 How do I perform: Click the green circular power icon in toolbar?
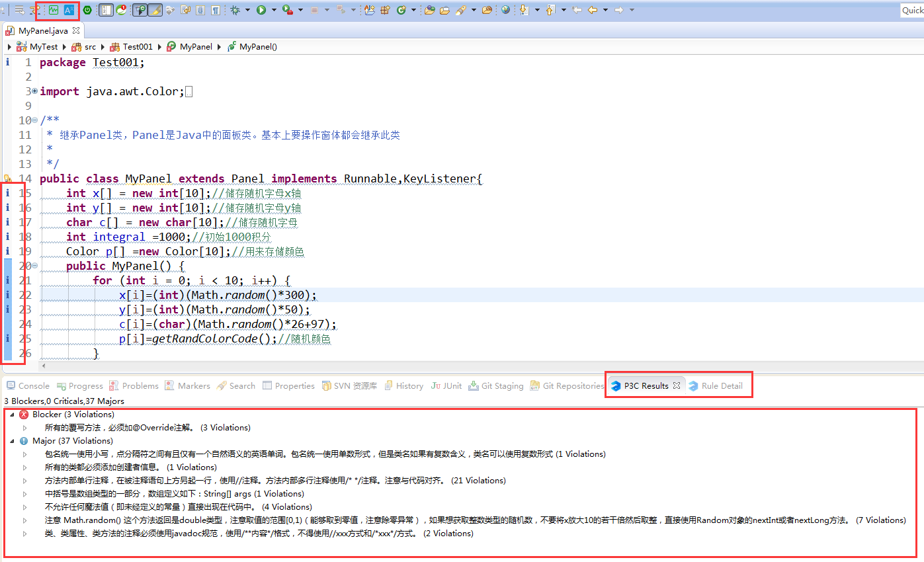point(87,10)
